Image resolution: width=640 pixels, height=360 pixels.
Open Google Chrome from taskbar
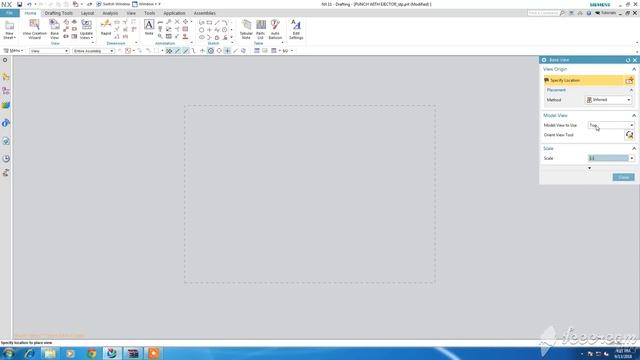92,353
